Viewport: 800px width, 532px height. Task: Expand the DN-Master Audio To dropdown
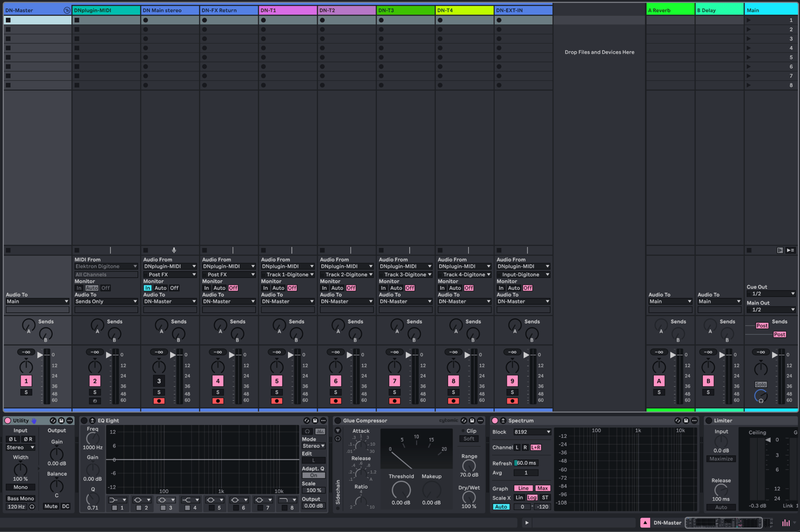point(37,302)
